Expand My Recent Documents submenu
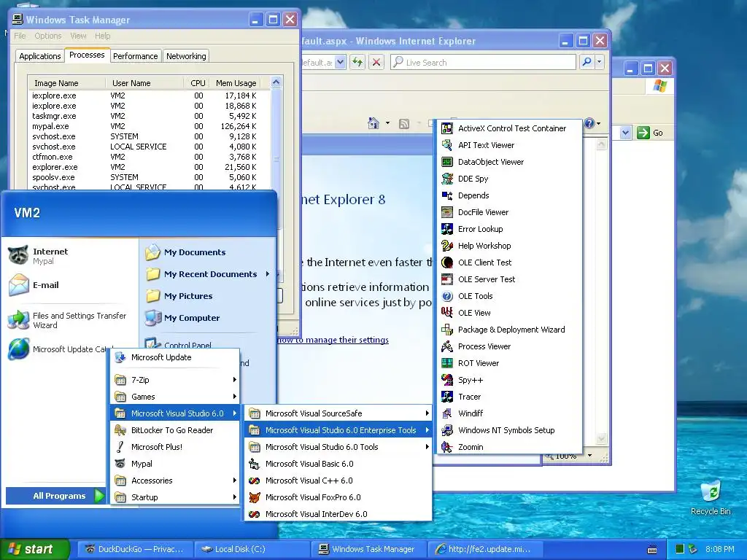This screenshot has height=560, width=747. [208, 274]
